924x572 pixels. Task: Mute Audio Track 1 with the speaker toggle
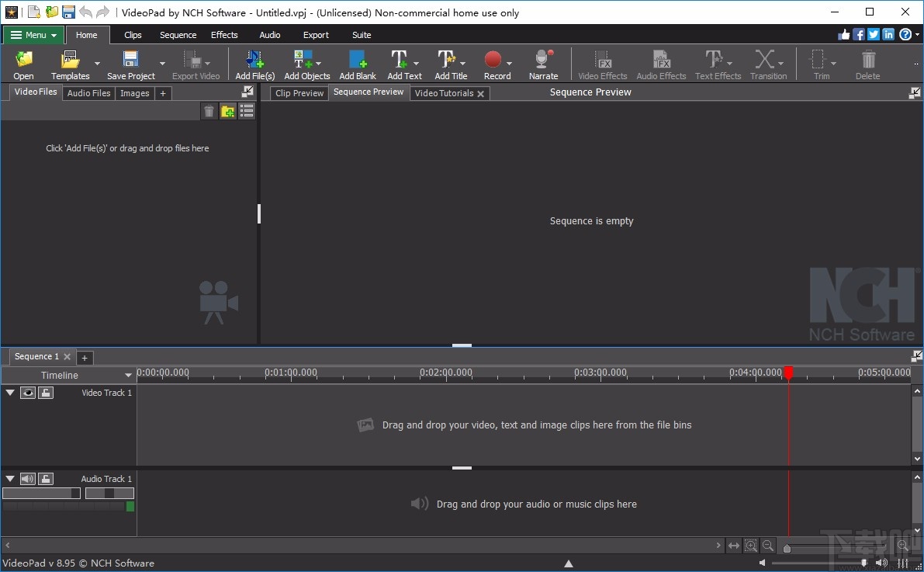click(28, 478)
